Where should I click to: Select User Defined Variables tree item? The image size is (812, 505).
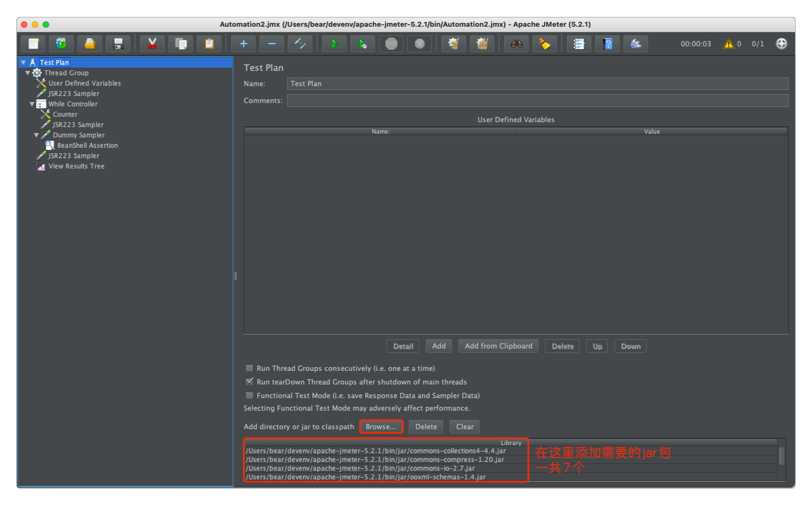pos(84,83)
